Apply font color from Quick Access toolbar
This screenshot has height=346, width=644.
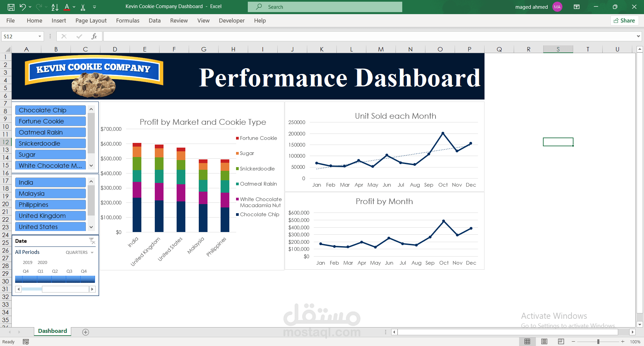pos(66,7)
